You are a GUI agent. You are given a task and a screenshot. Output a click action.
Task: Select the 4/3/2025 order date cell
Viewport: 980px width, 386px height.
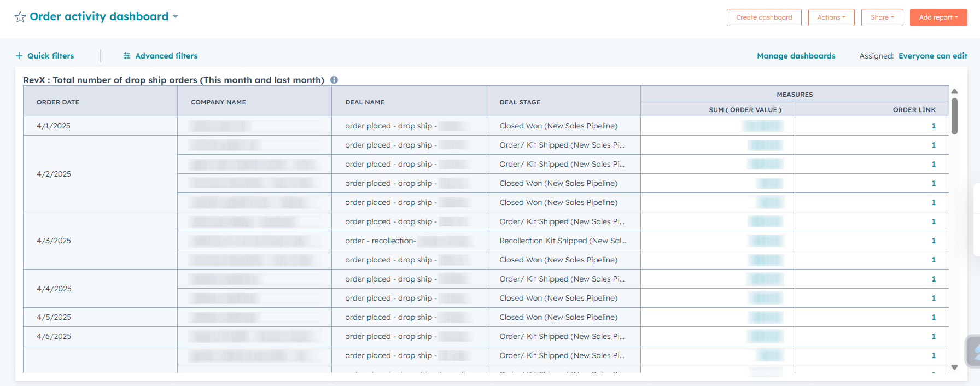[100, 241]
